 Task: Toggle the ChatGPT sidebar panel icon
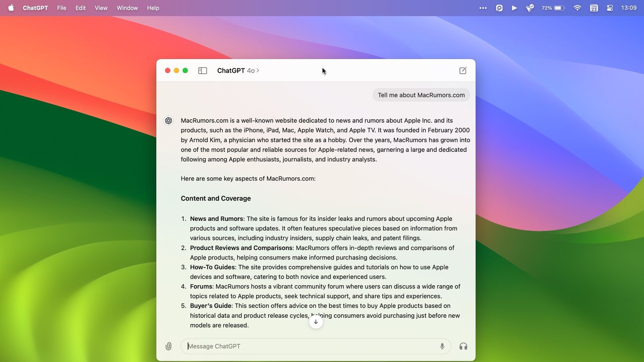pyautogui.click(x=202, y=71)
